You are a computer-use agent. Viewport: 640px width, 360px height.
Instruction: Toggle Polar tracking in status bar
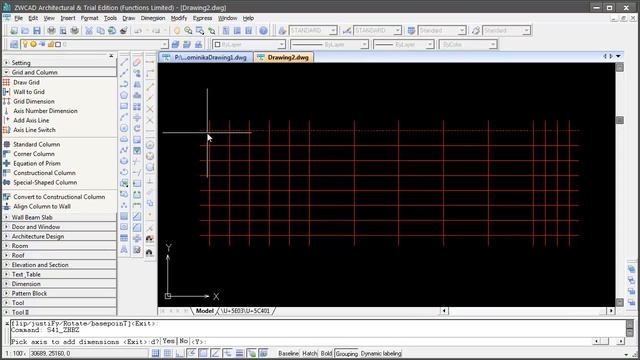coord(191,353)
